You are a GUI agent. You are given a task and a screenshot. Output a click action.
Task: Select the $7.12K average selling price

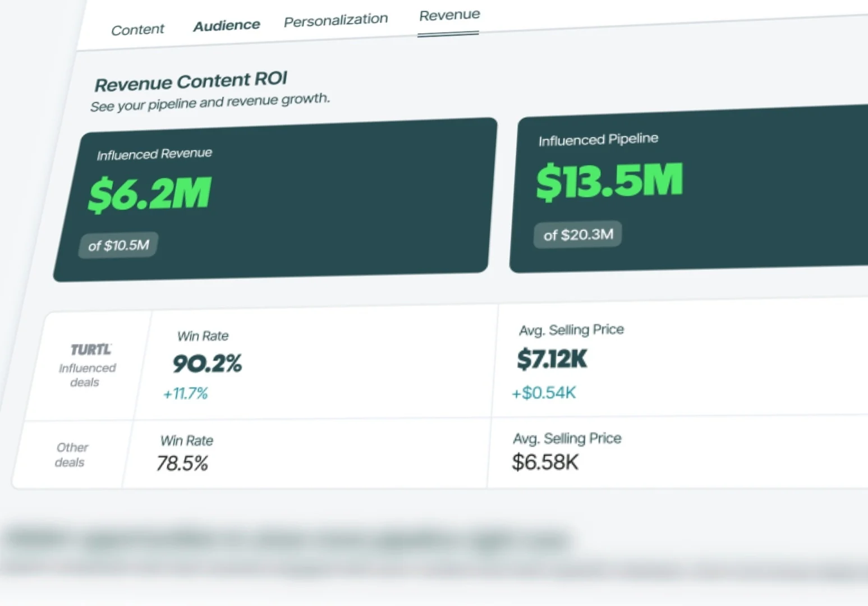pyautogui.click(x=552, y=359)
